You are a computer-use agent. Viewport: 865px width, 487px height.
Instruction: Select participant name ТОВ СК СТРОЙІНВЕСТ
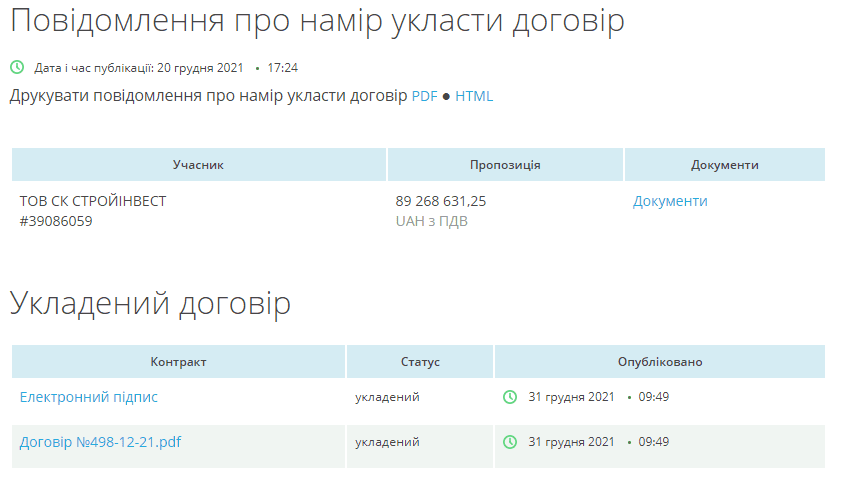pyautogui.click(x=93, y=201)
